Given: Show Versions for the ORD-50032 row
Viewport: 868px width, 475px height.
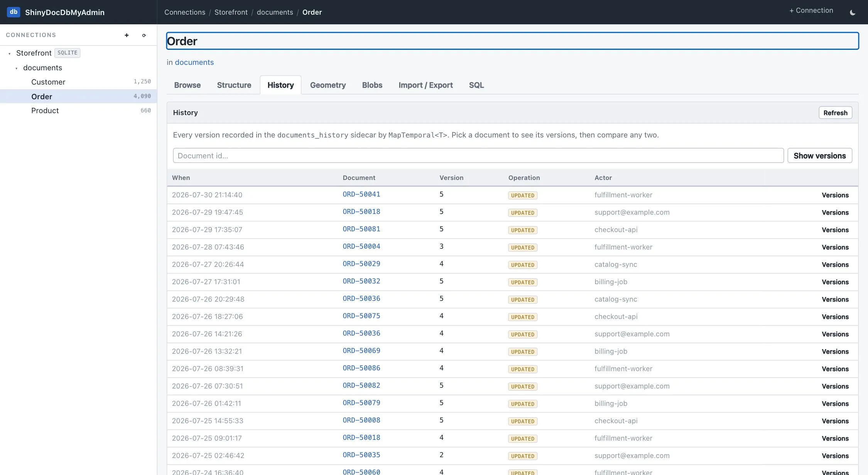Looking at the screenshot, I should point(835,282).
